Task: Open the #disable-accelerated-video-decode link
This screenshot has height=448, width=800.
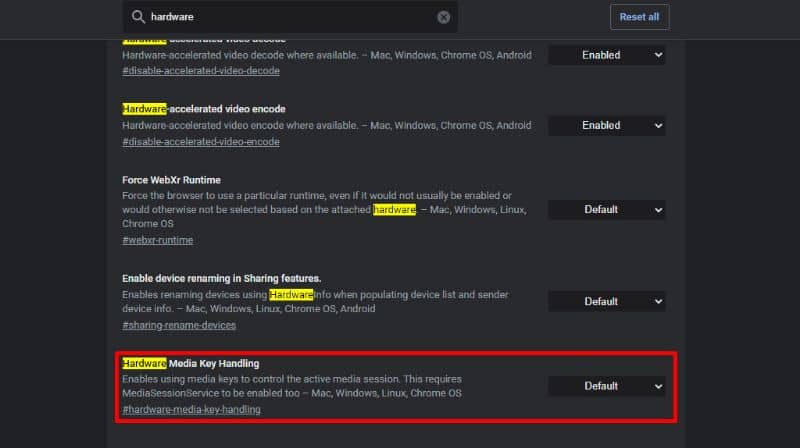Action: (201, 71)
